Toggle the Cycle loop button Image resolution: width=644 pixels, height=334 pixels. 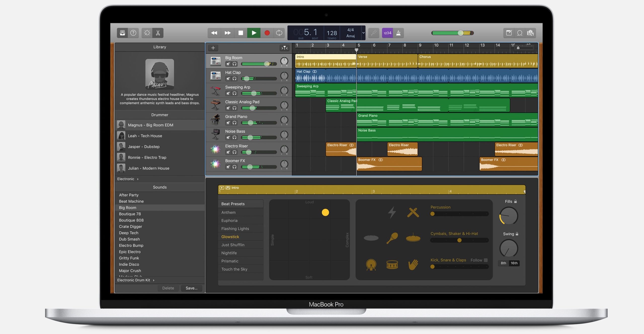[x=279, y=33]
